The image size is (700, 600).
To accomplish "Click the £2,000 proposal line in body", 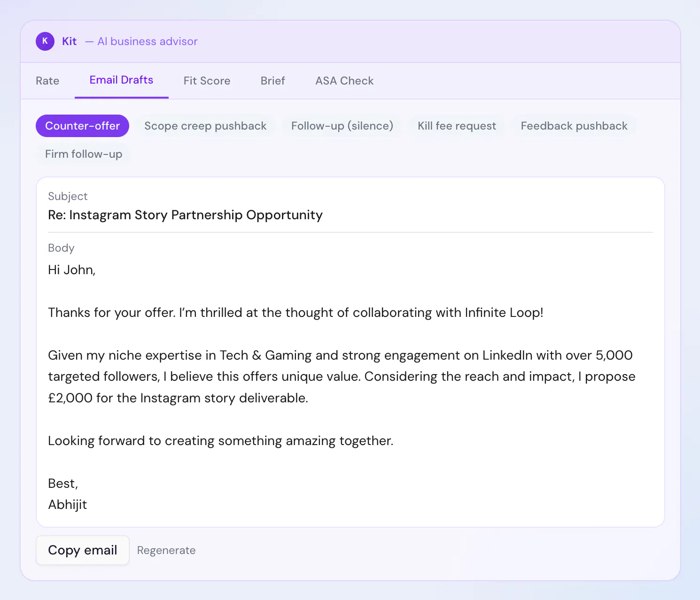I will coord(178,398).
